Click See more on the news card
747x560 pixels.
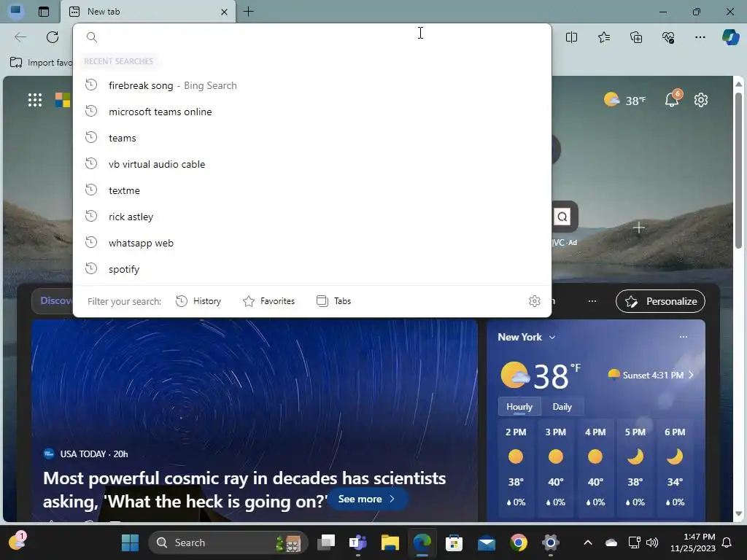tap(367, 499)
